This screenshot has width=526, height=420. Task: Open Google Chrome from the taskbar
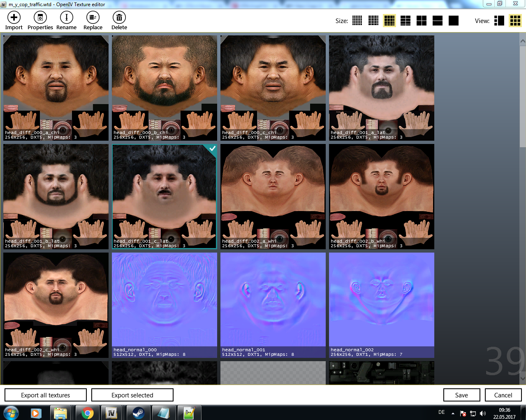(x=87, y=413)
